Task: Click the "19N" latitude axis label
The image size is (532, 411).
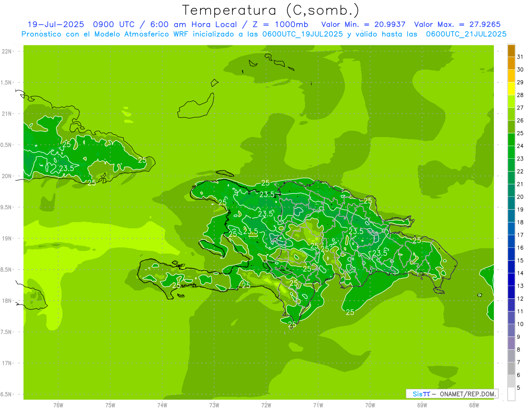Action: click(x=7, y=239)
